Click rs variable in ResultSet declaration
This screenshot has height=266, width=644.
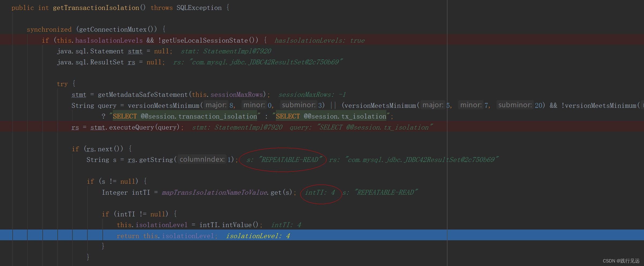coord(131,62)
